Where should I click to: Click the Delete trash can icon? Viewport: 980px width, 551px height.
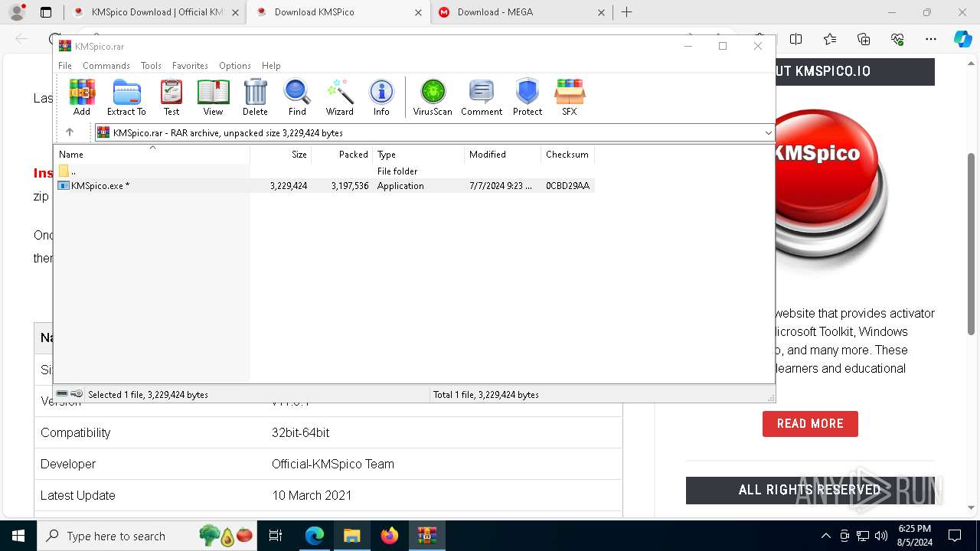(255, 97)
